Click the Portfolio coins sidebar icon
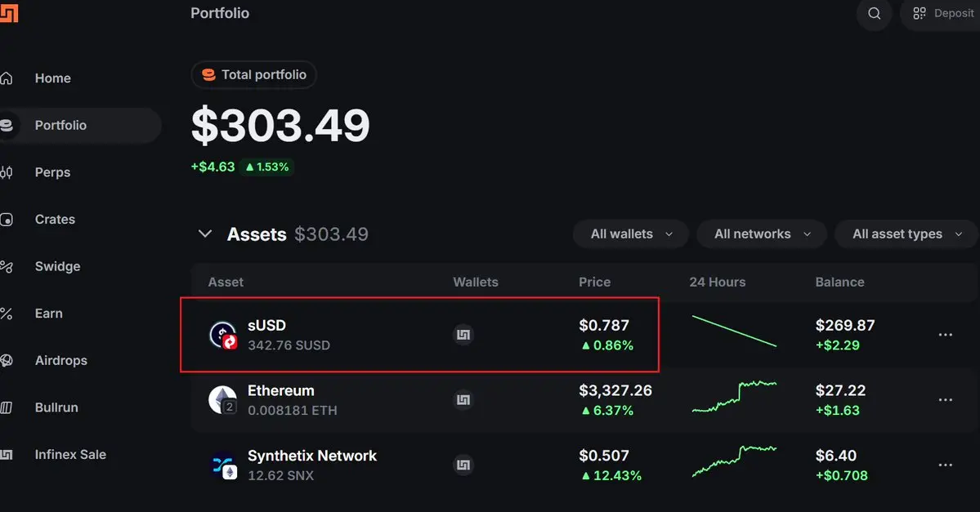Viewport: 980px width, 512px height. point(7,125)
